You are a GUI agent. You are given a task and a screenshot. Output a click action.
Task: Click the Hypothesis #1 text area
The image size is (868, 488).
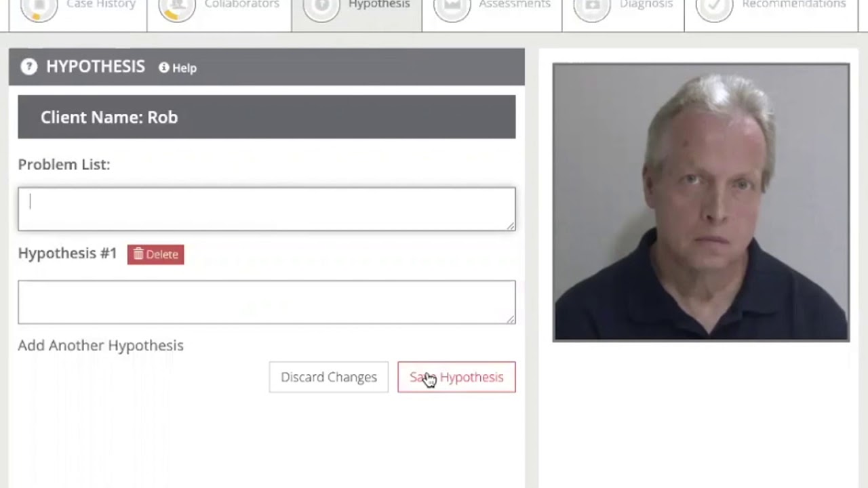click(x=267, y=302)
